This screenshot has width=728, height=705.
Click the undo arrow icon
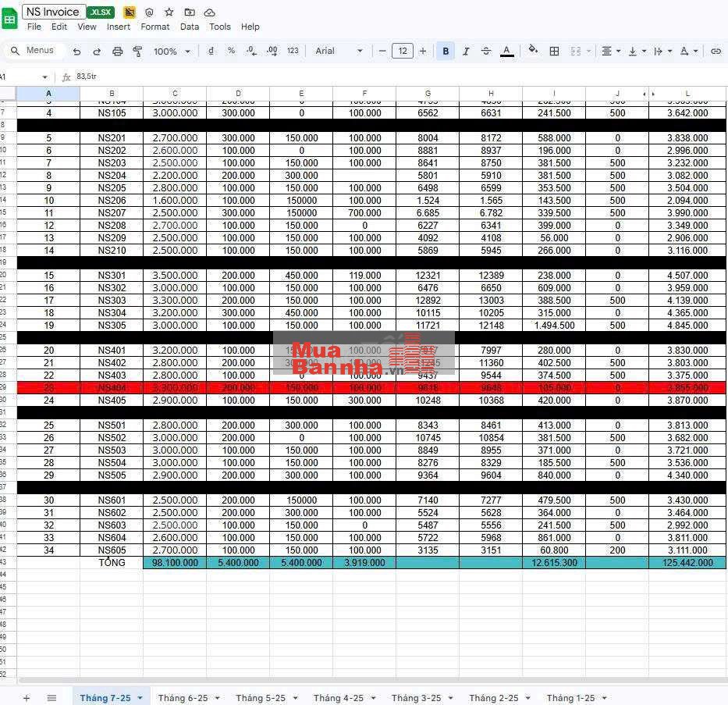76,52
